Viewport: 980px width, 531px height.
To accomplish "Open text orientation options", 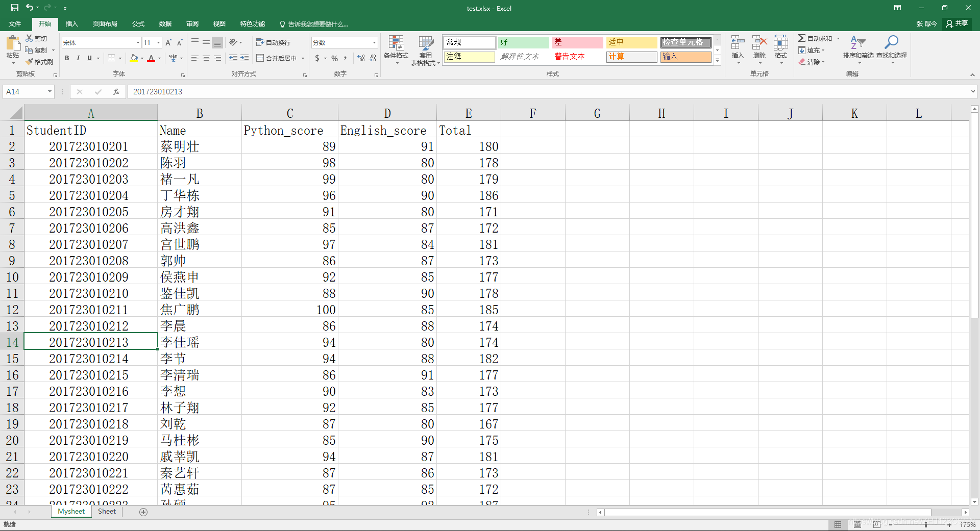I will (x=235, y=42).
